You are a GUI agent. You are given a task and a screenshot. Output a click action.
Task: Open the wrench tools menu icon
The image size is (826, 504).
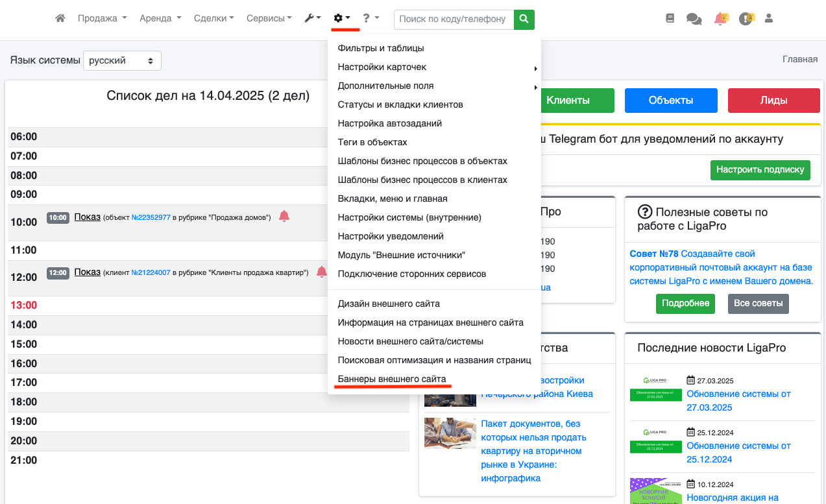coord(312,19)
